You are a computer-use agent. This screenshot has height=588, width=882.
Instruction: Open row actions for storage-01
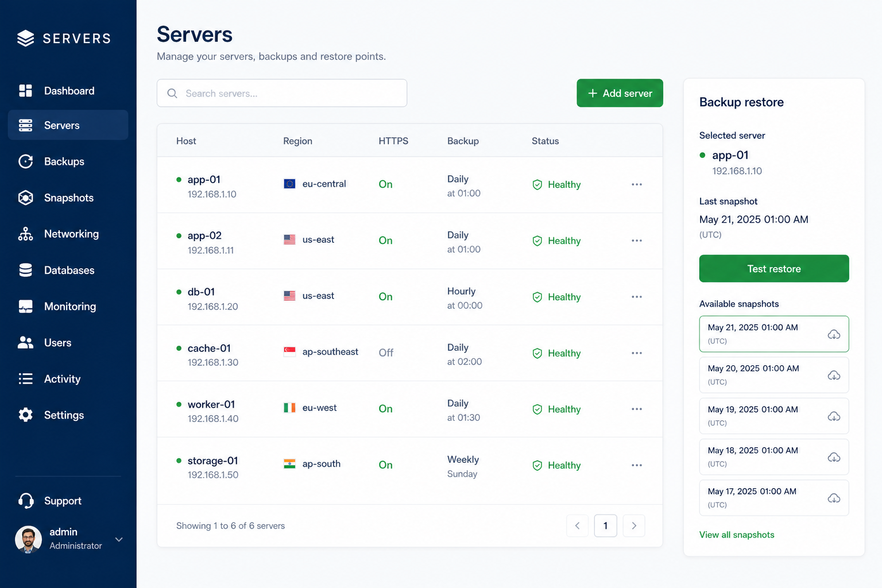637,465
